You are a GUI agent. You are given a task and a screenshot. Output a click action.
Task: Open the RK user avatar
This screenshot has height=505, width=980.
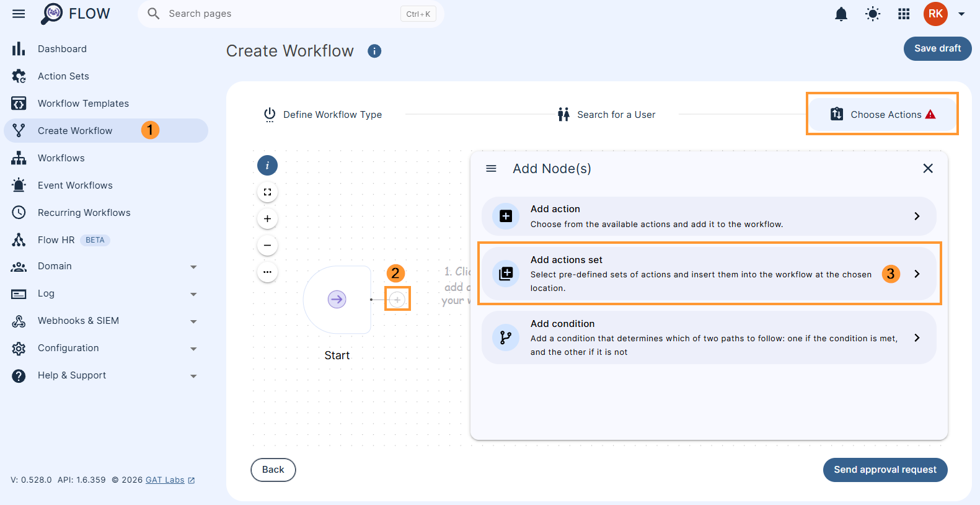pyautogui.click(x=935, y=14)
